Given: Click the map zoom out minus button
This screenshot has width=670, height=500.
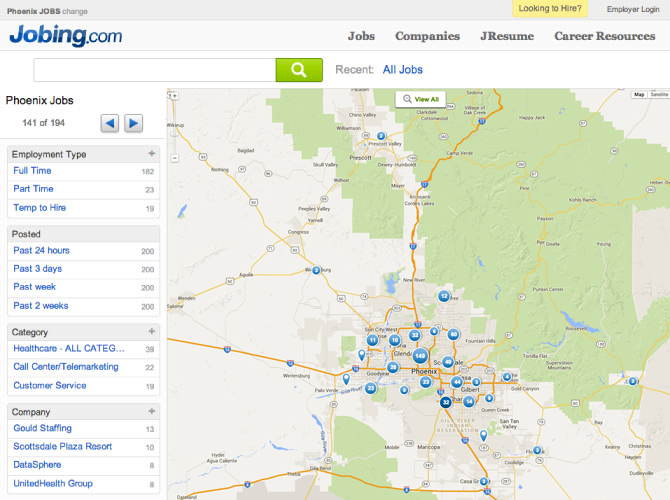Looking at the screenshot, I should coord(175,158).
